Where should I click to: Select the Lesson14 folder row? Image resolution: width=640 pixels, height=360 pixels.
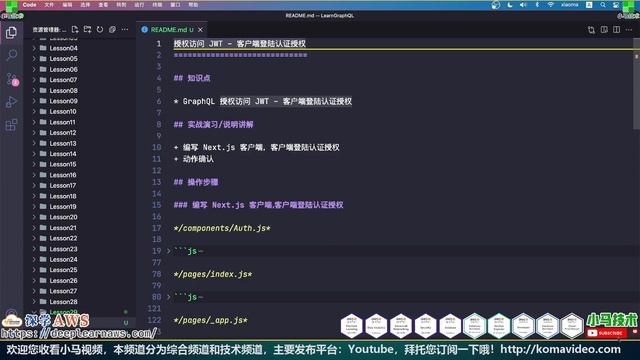click(x=80, y=154)
